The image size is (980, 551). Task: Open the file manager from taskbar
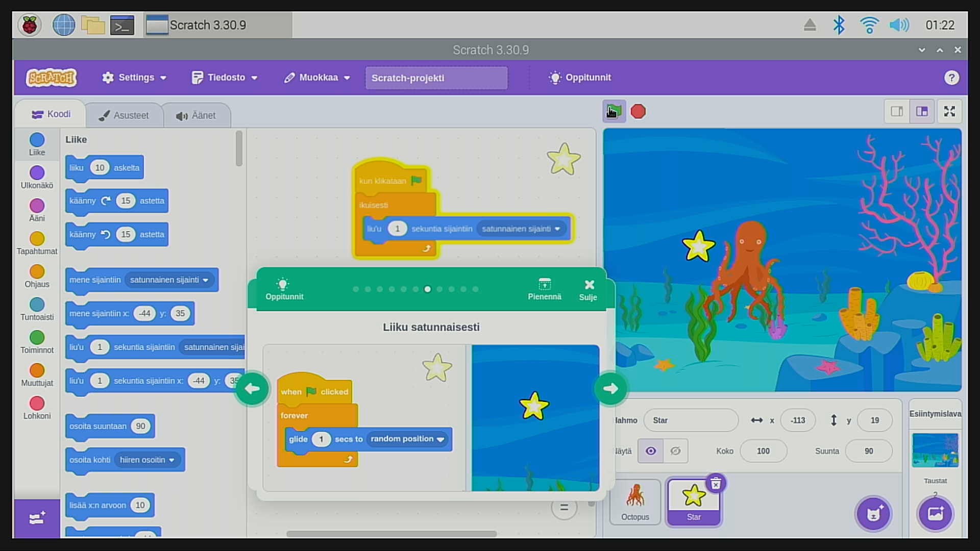tap(93, 25)
